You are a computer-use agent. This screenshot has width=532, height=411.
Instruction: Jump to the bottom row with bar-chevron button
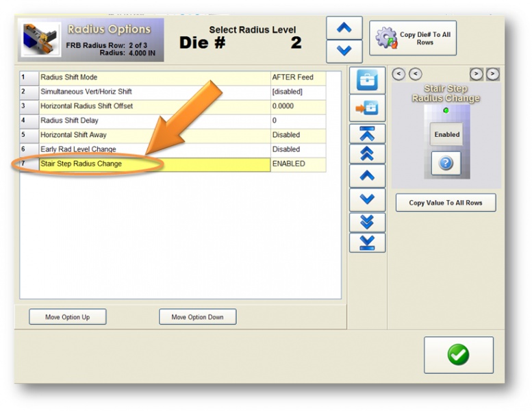[x=368, y=243]
